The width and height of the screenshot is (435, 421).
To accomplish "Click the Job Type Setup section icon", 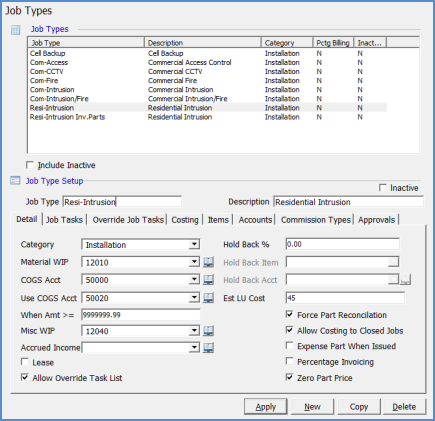I will click(x=15, y=181).
